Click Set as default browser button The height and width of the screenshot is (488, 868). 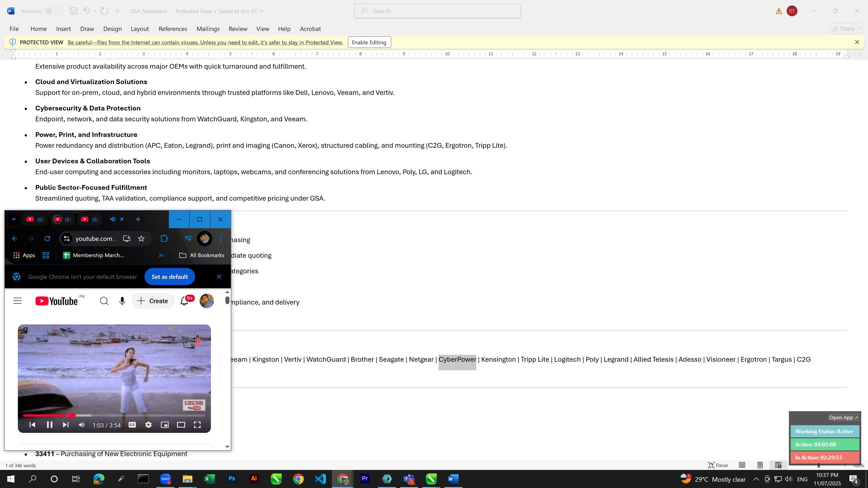[x=170, y=277]
